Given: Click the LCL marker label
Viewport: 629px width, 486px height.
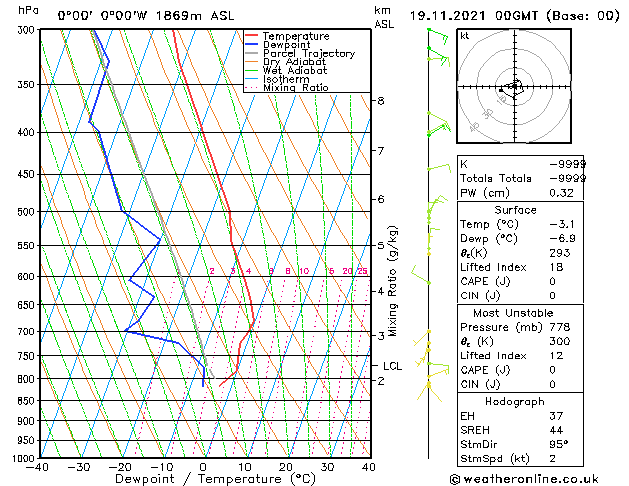Looking at the screenshot, I should click(x=392, y=366).
